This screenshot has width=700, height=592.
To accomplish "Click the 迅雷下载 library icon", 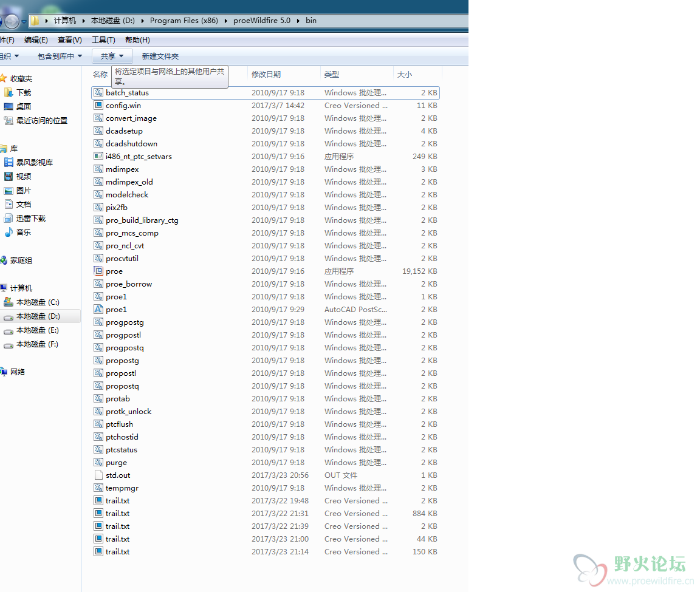I will pos(9,218).
